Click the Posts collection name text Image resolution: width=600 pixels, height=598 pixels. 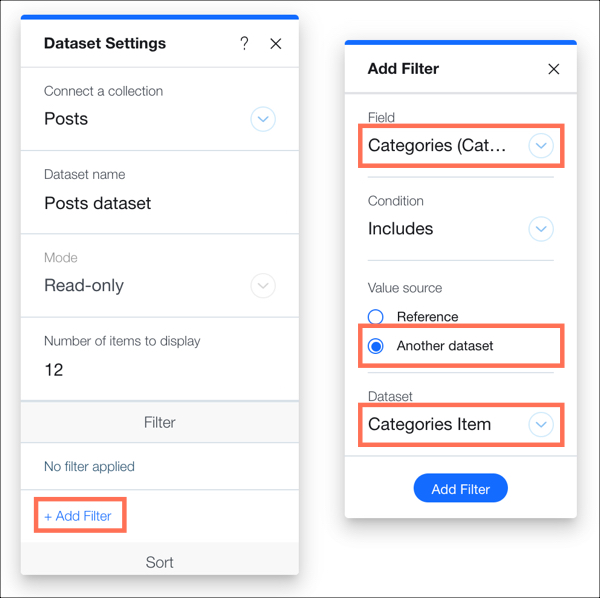66,119
